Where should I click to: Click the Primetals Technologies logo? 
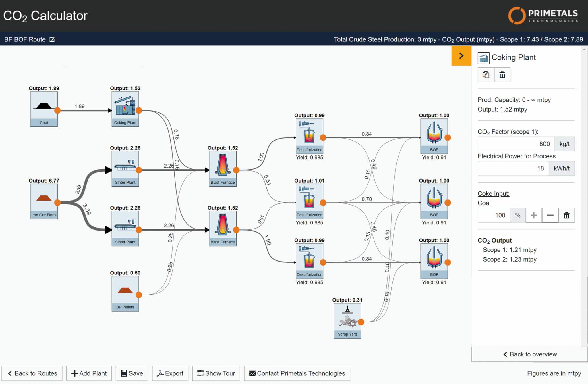tap(543, 16)
